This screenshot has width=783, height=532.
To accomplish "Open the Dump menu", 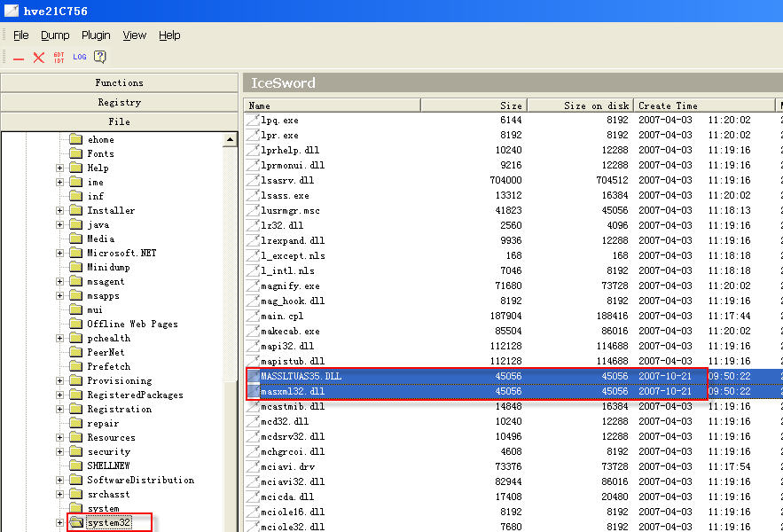I will (x=55, y=35).
